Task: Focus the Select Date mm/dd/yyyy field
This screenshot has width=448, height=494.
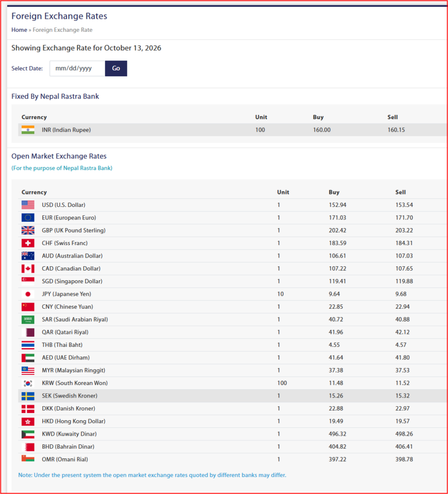Action: tap(78, 69)
